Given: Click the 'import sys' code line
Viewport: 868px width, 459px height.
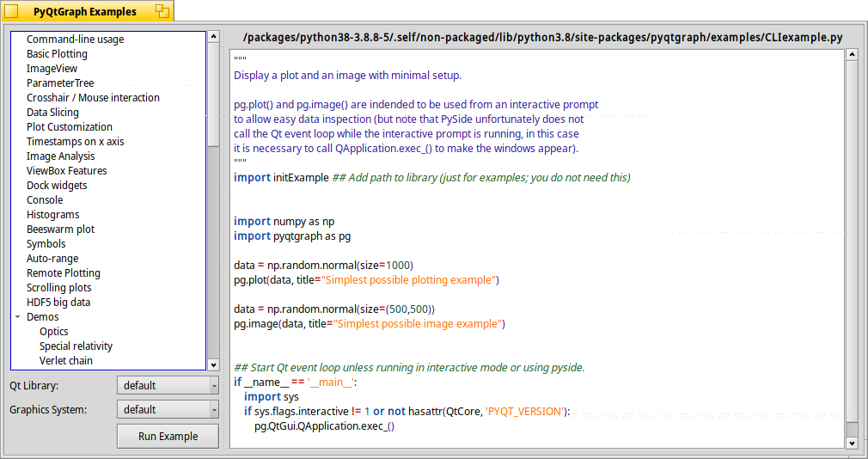Looking at the screenshot, I should point(272,396).
